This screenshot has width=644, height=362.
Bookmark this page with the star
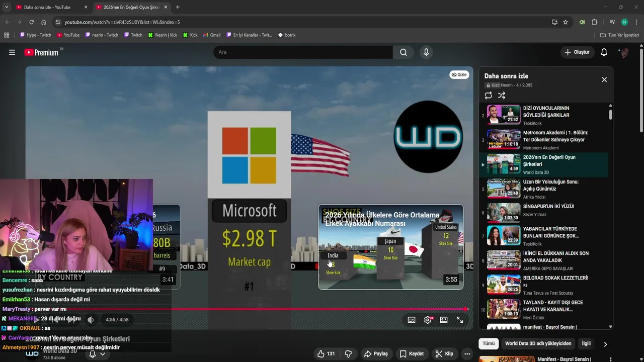566,22
